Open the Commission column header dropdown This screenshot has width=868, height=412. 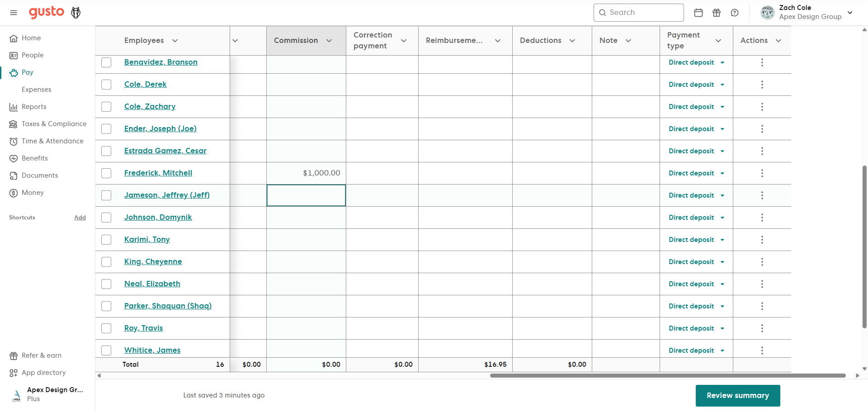329,41
